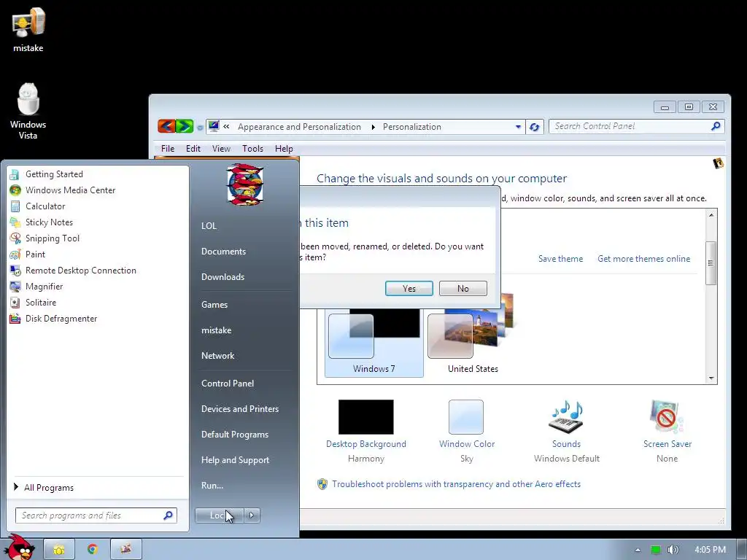Open Help and Support in Start menu
This screenshot has width=747, height=560.
[236, 460]
